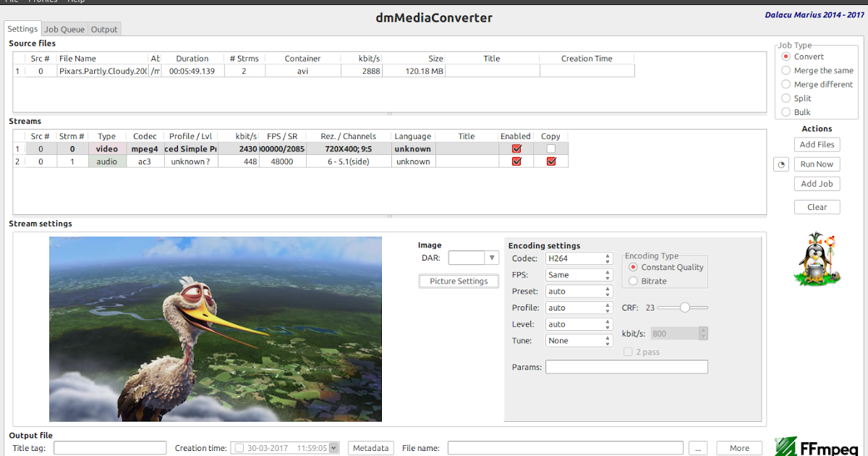Screen dimensions: 868x456
Task: Toggle Enabled checkbox for the audio stream
Action: tap(516, 161)
